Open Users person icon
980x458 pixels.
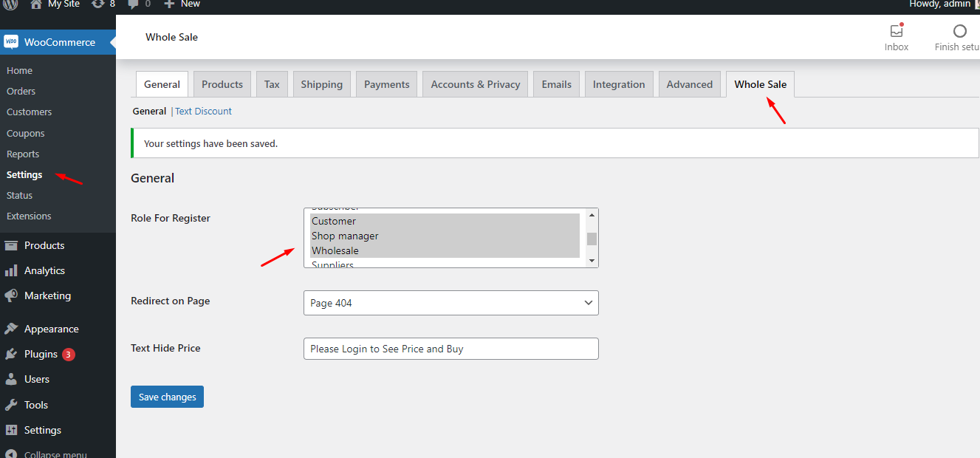pos(11,379)
